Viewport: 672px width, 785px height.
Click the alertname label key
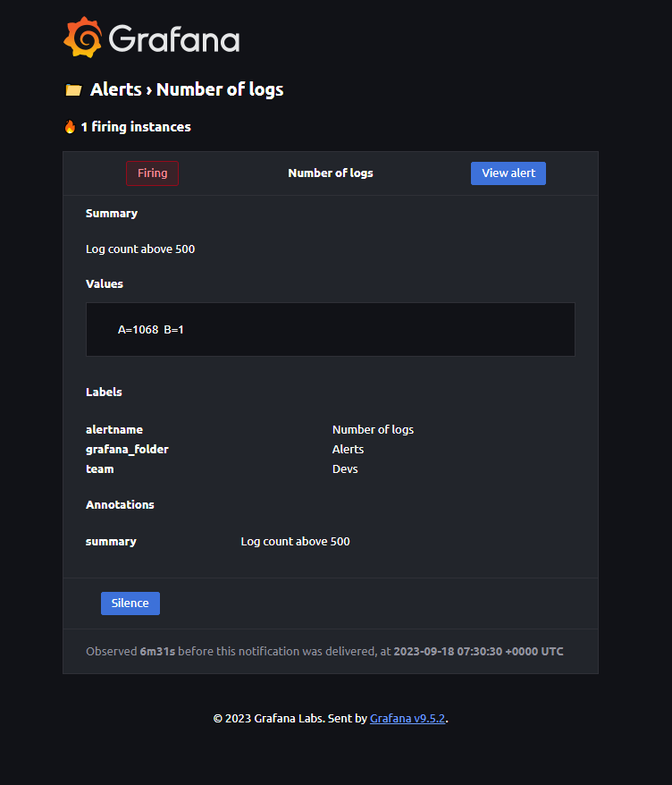114,429
